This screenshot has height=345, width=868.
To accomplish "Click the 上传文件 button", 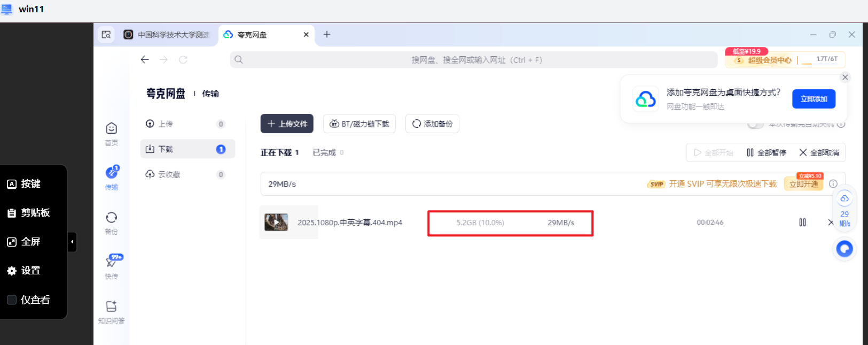I will point(287,124).
